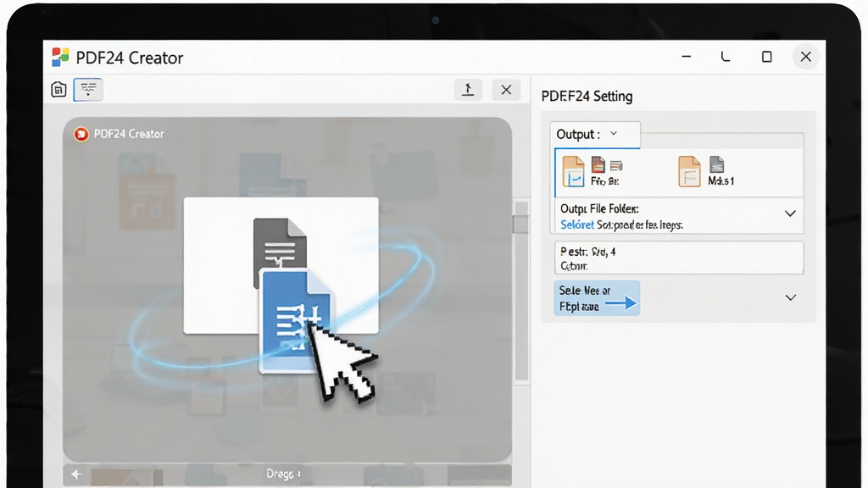Open the home icon in the toolbar

pyautogui.click(x=58, y=89)
